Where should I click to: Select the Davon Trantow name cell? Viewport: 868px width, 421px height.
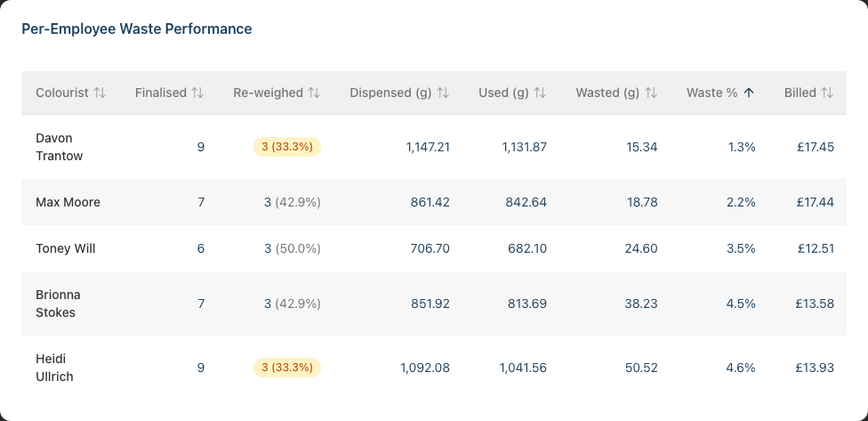[x=60, y=147]
